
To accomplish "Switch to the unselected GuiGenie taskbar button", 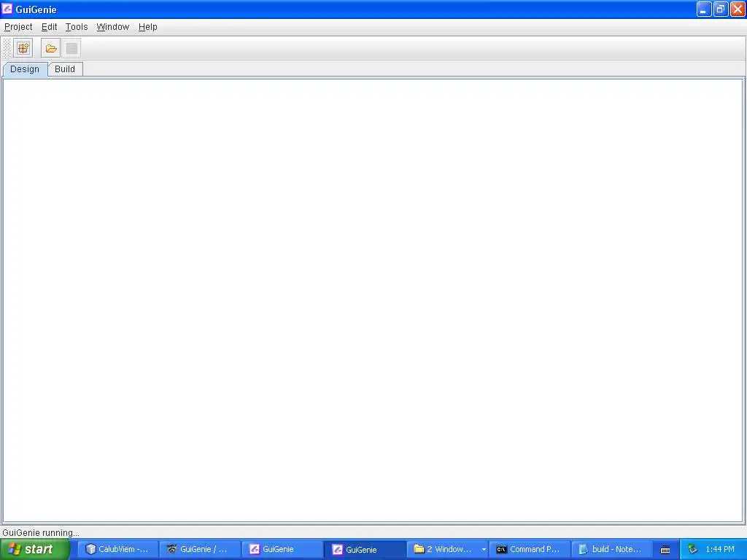I will 282,550.
